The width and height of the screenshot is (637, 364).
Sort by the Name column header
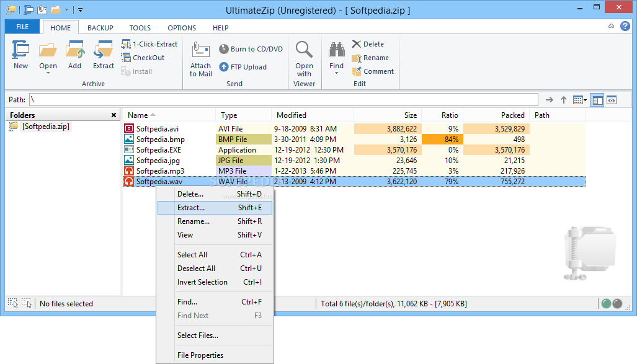169,115
